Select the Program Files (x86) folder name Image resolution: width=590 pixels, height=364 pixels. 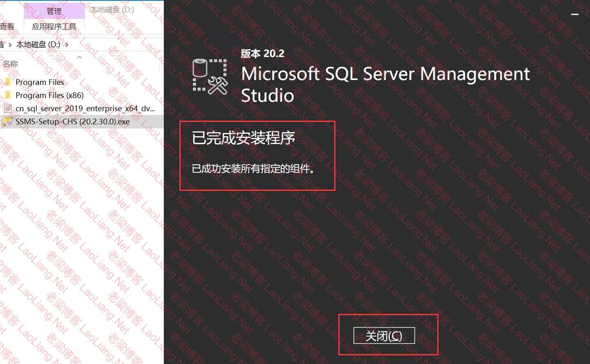pyautogui.click(x=49, y=95)
